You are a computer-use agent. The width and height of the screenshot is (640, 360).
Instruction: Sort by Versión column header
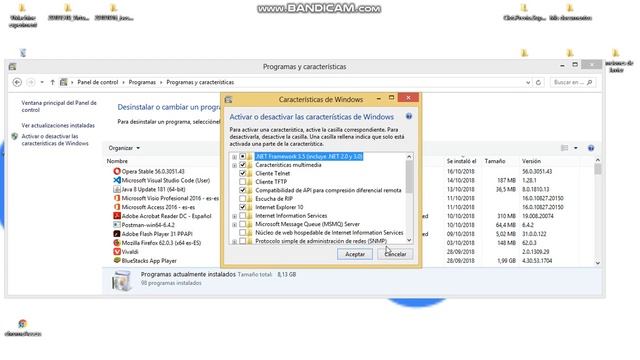pos(531,161)
